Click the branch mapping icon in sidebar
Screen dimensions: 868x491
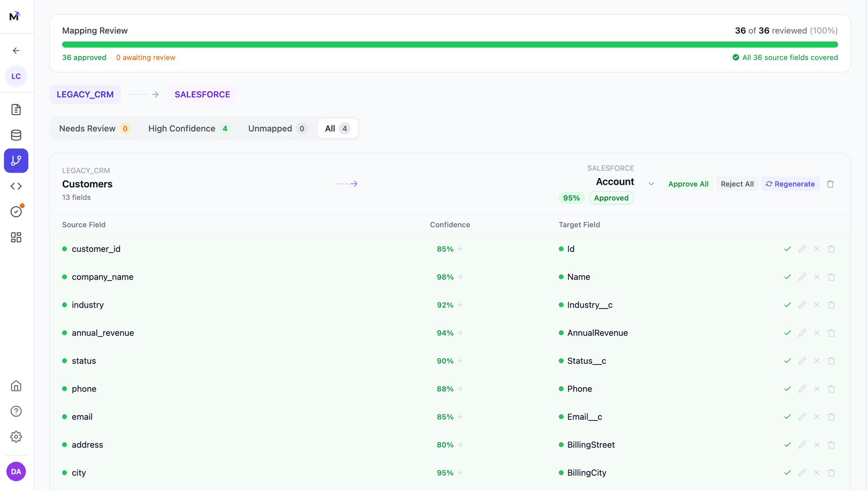point(16,160)
